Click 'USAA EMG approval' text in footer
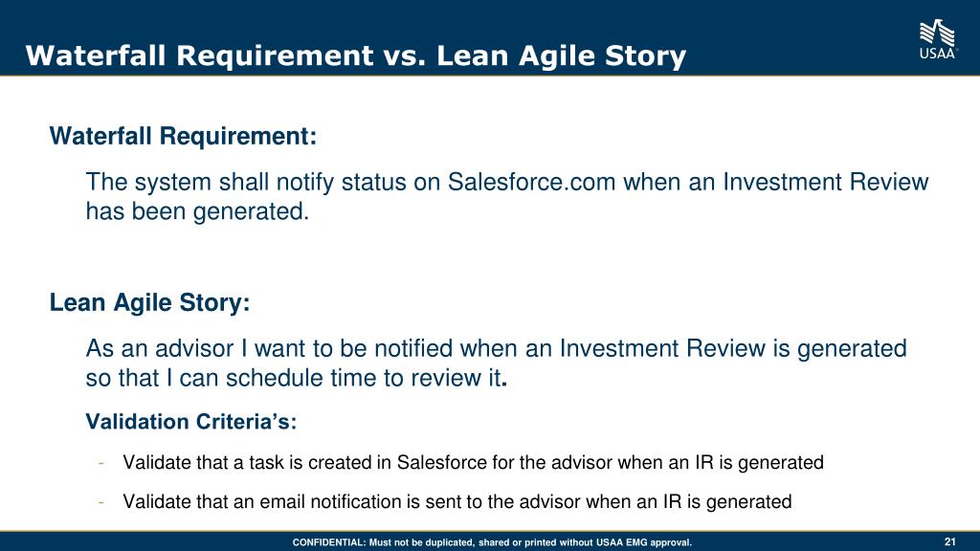The width and height of the screenshot is (980, 551). click(643, 542)
